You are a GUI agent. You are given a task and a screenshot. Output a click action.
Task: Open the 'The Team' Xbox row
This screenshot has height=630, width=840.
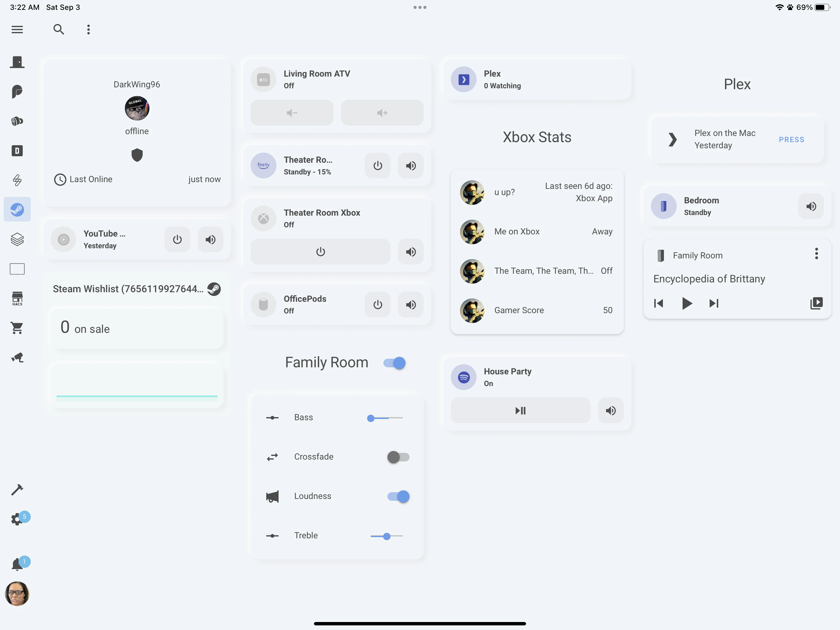(537, 271)
